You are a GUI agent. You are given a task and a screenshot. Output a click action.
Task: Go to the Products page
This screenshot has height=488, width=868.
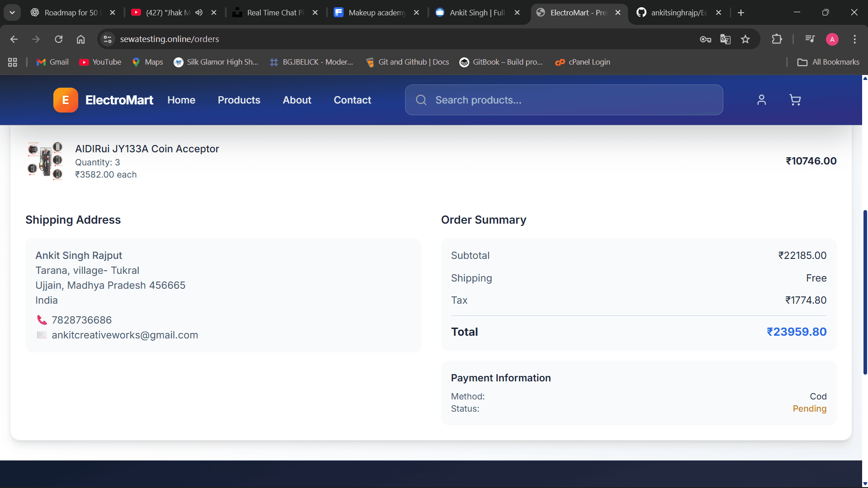coord(239,100)
